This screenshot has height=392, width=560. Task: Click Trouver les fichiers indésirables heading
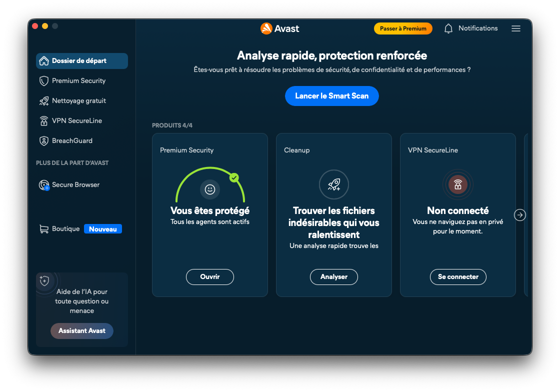[334, 222]
